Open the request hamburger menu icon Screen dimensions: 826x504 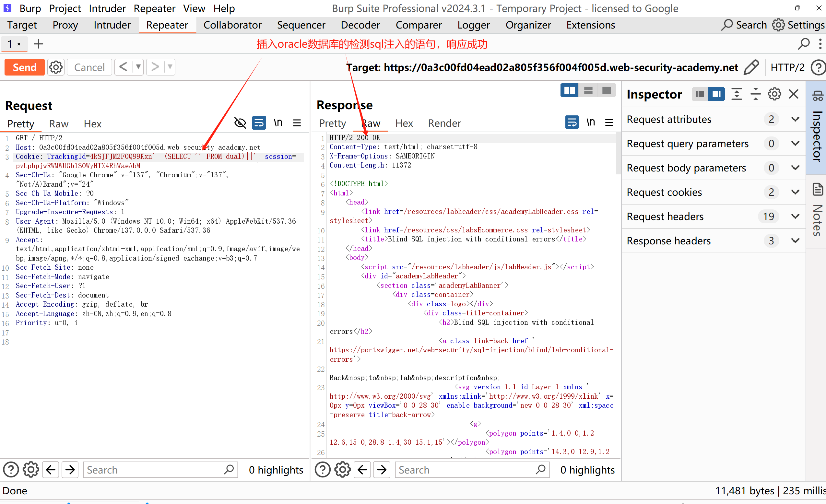coord(297,123)
